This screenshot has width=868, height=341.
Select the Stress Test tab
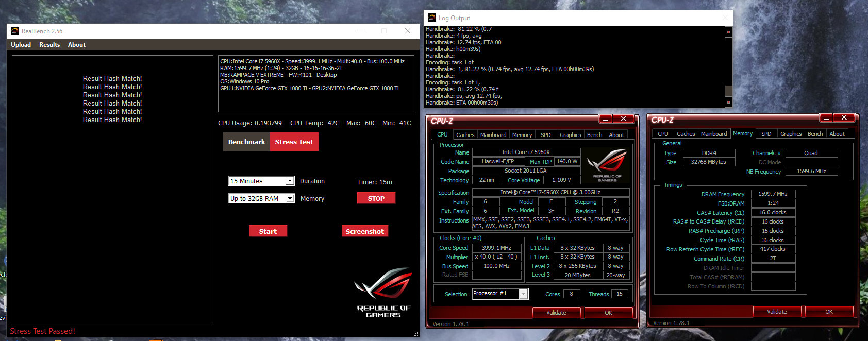[x=294, y=142]
